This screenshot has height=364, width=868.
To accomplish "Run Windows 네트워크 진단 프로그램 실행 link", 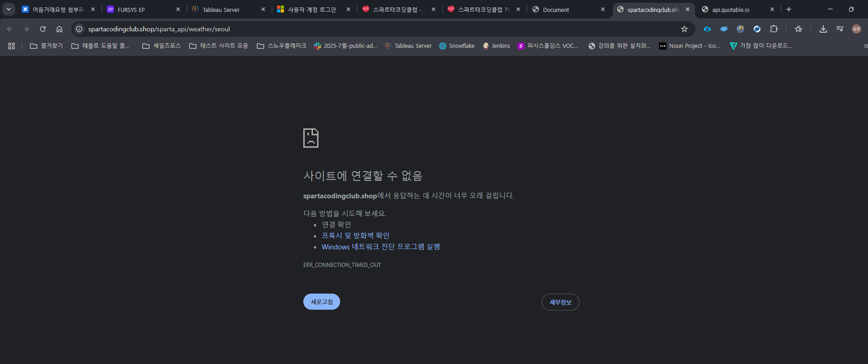I will tap(381, 247).
